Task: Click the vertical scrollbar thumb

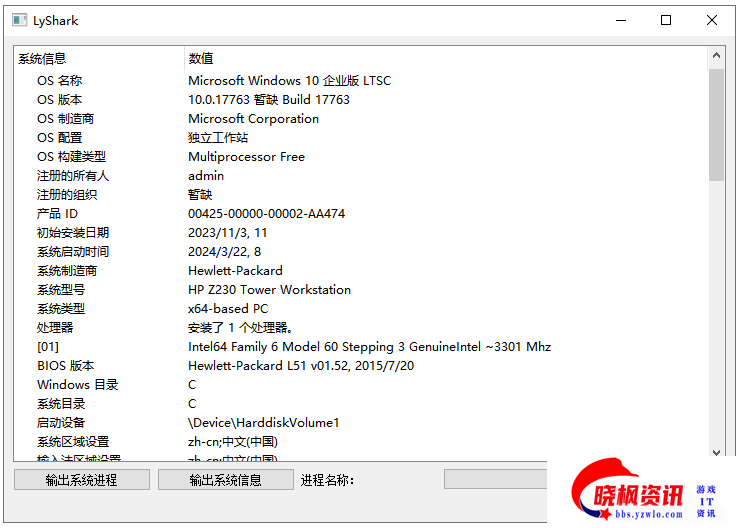Action: pyautogui.click(x=716, y=125)
